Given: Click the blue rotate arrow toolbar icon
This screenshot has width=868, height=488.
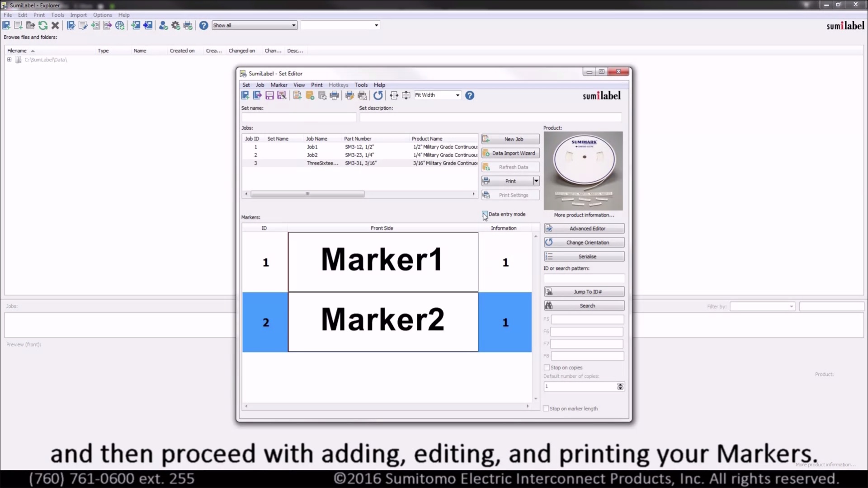Looking at the screenshot, I should click(x=378, y=95).
